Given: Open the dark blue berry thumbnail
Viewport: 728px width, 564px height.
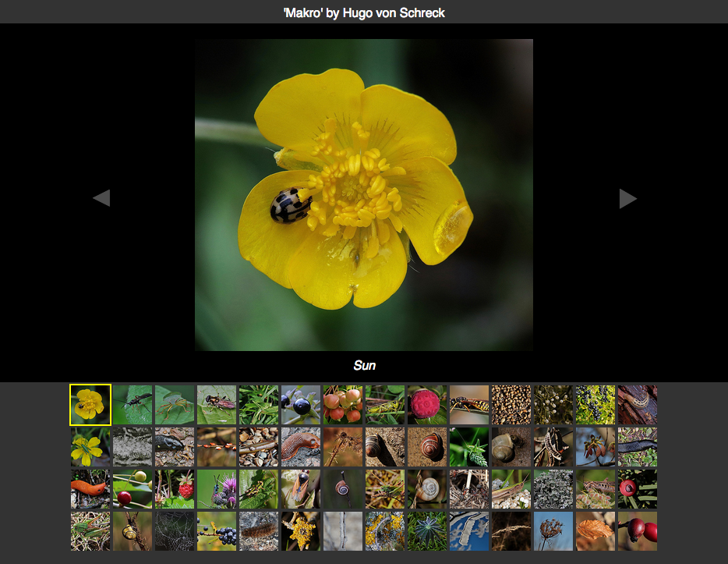Looking at the screenshot, I should click(x=301, y=404).
